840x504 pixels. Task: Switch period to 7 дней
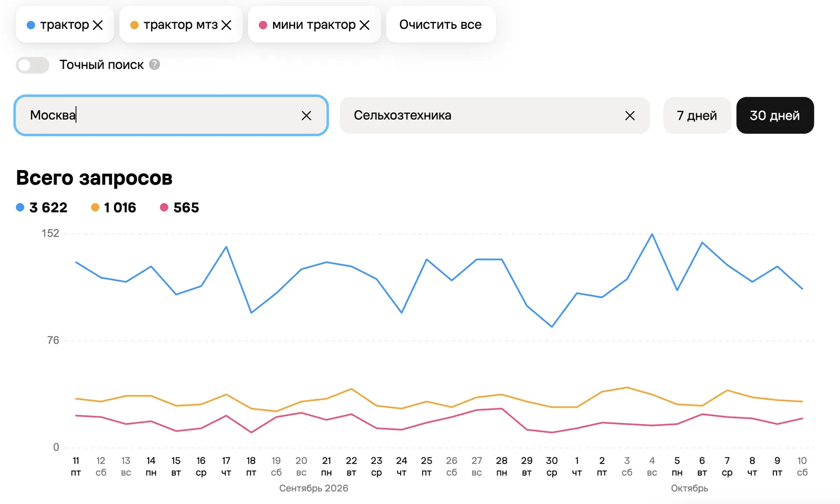[x=697, y=115]
